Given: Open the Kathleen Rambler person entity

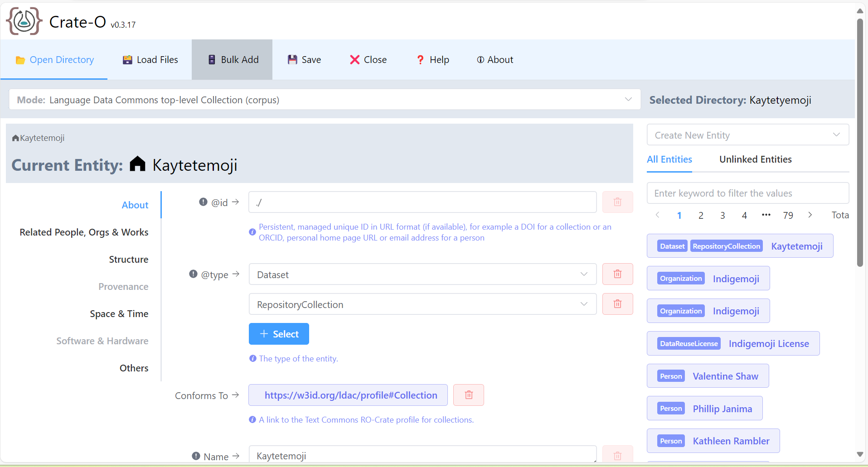Looking at the screenshot, I should click(713, 441).
